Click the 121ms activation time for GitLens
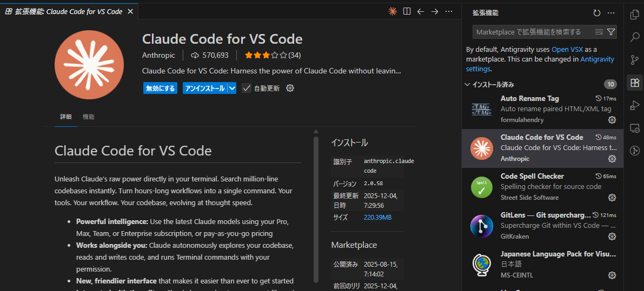This screenshot has width=644, height=291. pos(604,215)
